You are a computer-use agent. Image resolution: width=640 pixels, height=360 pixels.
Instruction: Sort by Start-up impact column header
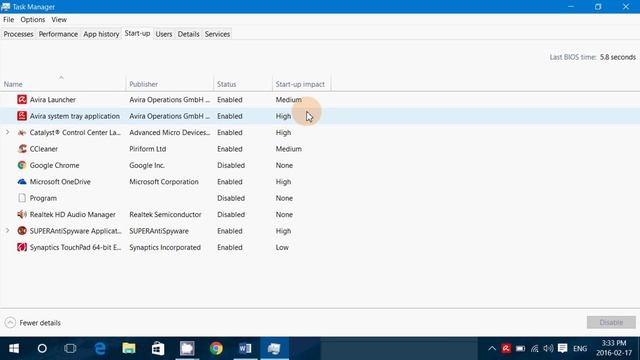click(x=302, y=84)
